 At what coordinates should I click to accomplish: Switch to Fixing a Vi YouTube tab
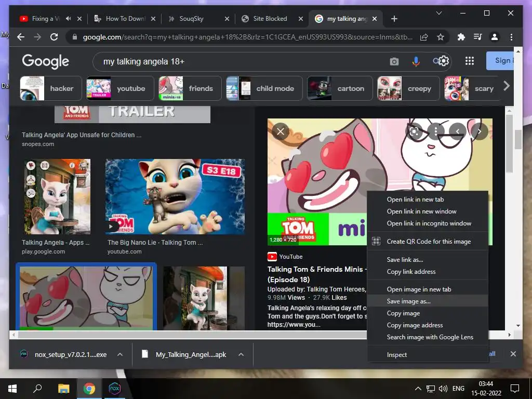tap(46, 19)
